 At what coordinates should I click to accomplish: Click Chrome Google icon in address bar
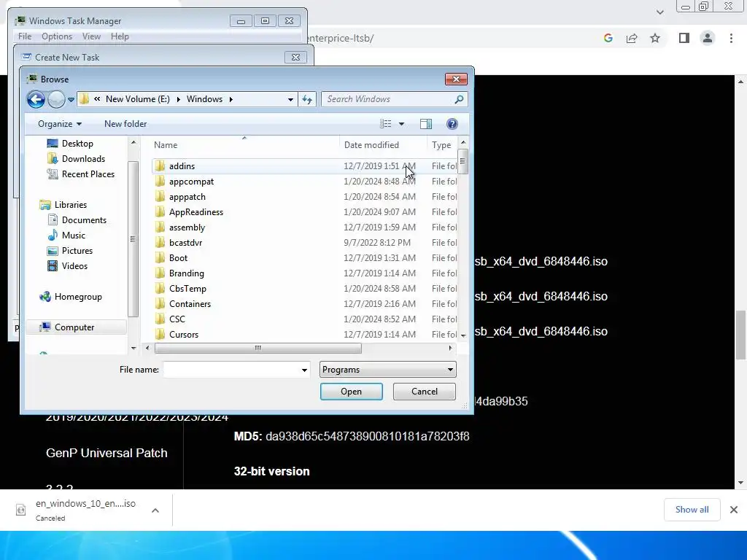(x=608, y=38)
